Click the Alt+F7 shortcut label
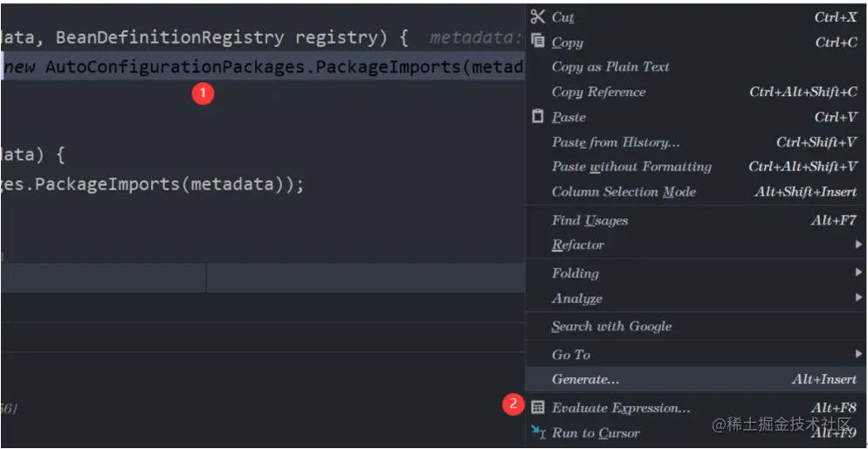Viewport: 868px width, 449px height. point(834,221)
